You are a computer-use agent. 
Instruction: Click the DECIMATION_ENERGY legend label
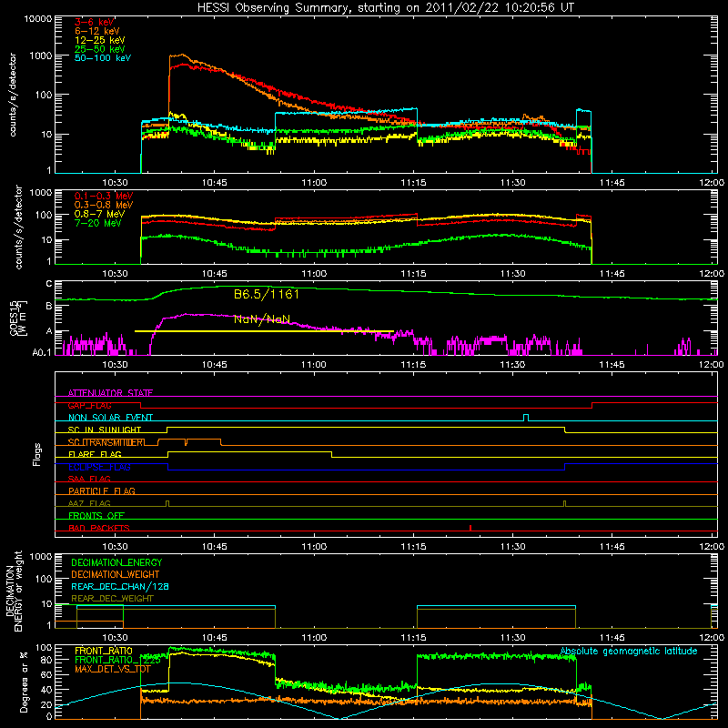(x=116, y=562)
